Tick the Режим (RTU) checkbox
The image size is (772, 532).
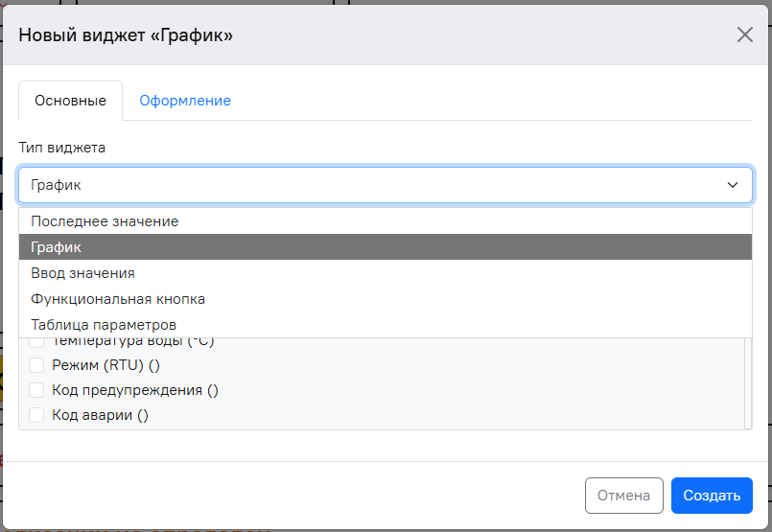(x=36, y=365)
